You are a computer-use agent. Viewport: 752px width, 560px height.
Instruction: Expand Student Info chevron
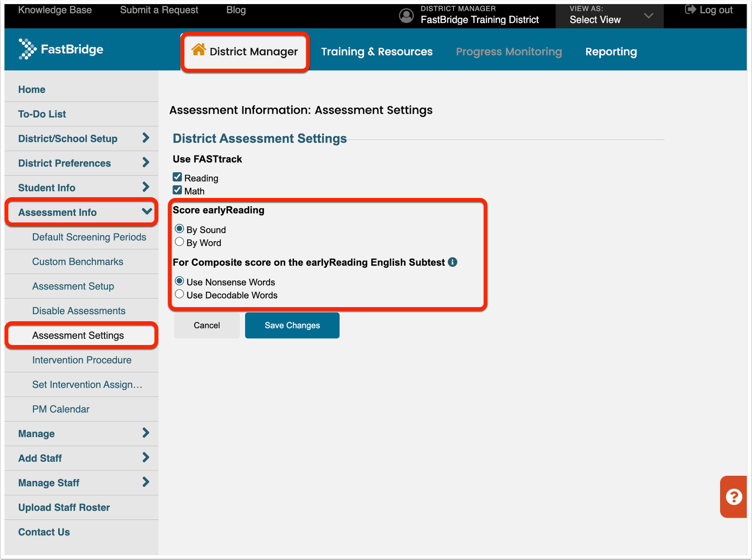click(146, 187)
